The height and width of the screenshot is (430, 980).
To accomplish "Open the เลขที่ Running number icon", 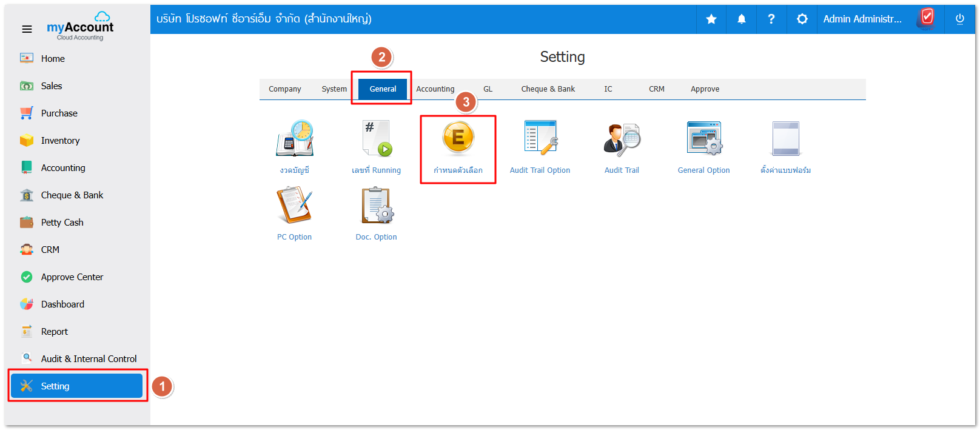I will point(376,139).
